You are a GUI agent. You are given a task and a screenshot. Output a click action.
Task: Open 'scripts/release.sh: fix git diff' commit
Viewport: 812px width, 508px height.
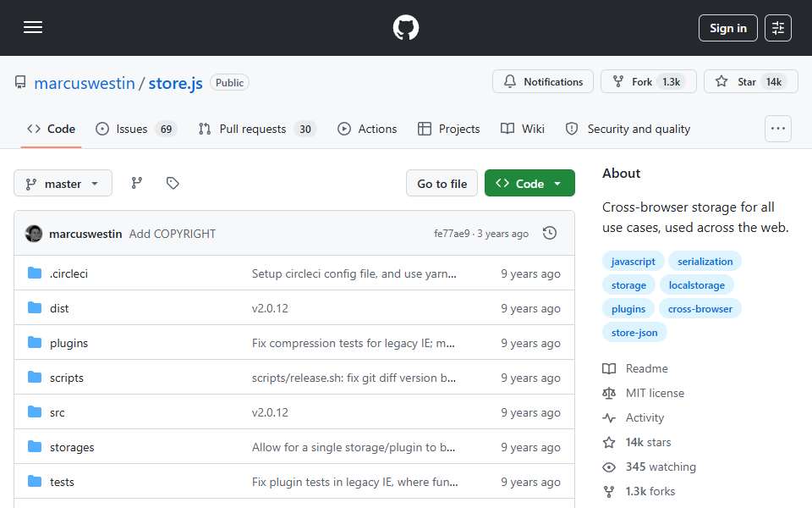pos(354,378)
